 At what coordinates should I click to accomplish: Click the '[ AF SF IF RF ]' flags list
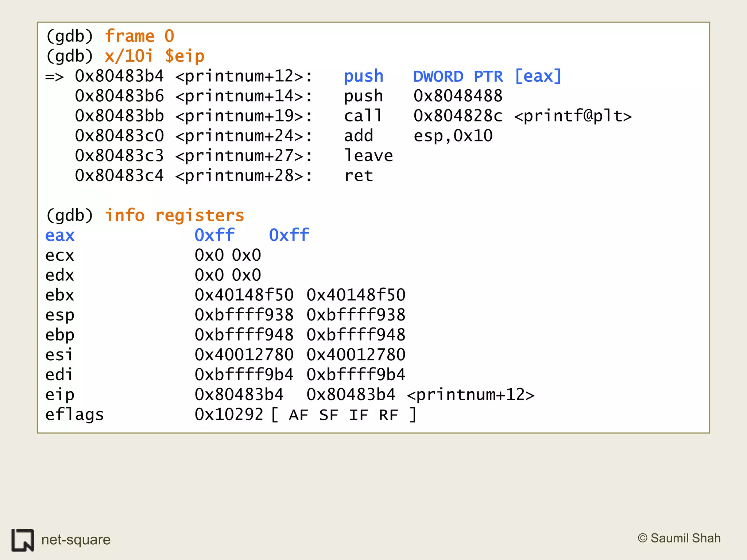(x=344, y=415)
